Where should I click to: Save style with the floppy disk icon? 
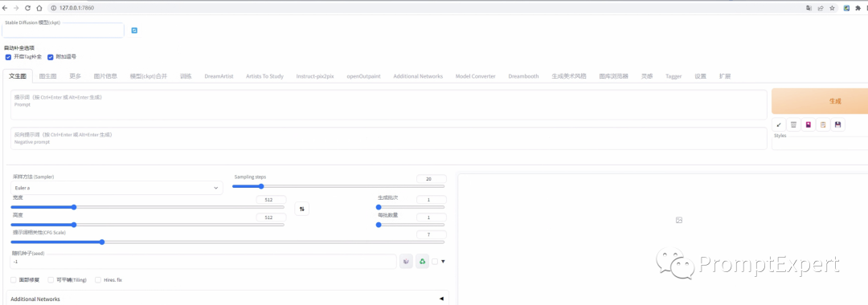point(838,125)
